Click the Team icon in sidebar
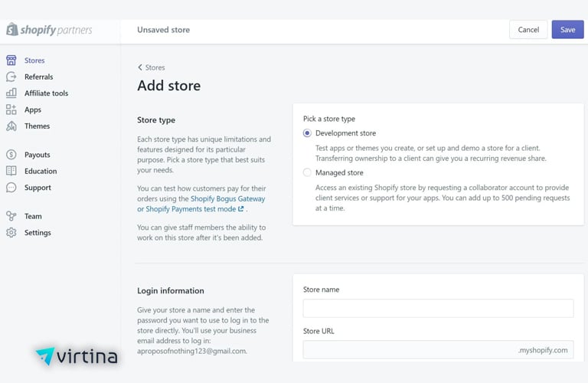 point(11,216)
